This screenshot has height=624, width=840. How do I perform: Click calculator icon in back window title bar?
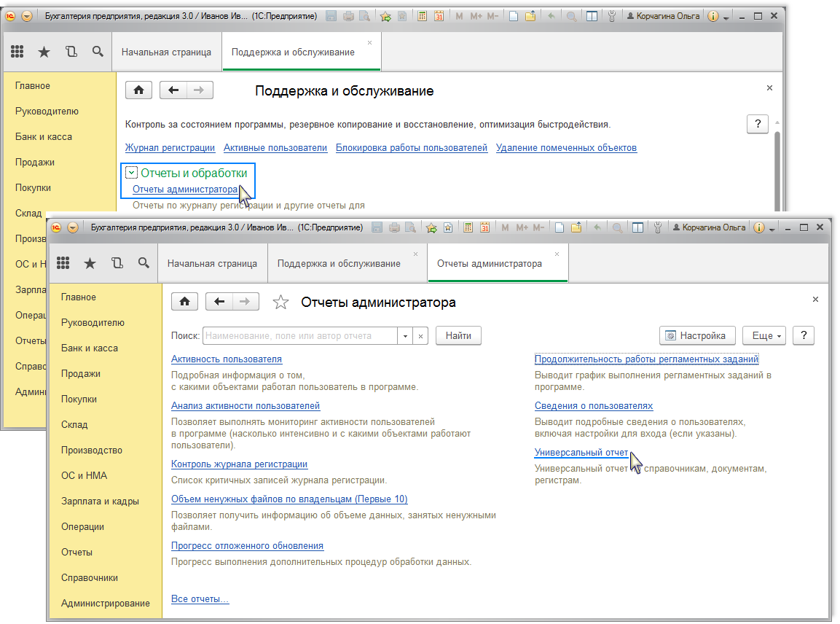point(422,16)
